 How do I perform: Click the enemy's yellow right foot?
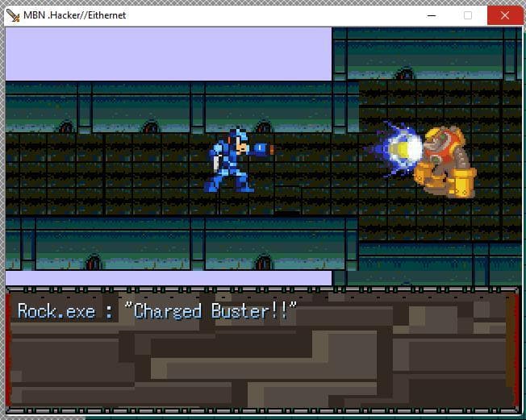(x=461, y=183)
